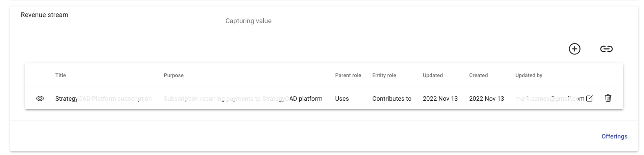Click the Uses parent role cell
The height and width of the screenshot is (155, 644).
[342, 99]
